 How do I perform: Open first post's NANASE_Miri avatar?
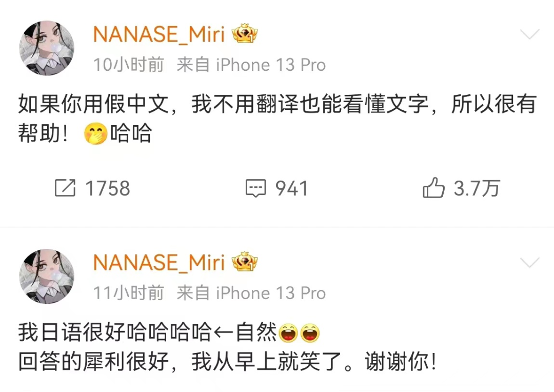[x=47, y=48]
